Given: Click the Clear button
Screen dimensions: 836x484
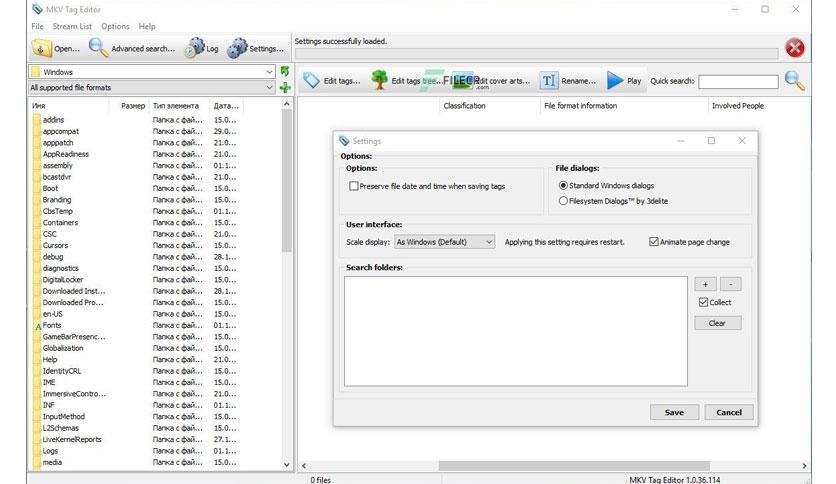Looking at the screenshot, I should (718, 323).
